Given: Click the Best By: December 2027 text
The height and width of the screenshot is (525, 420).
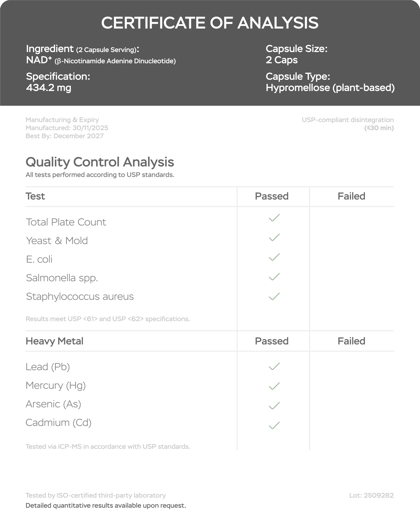Looking at the screenshot, I should (x=65, y=136).
